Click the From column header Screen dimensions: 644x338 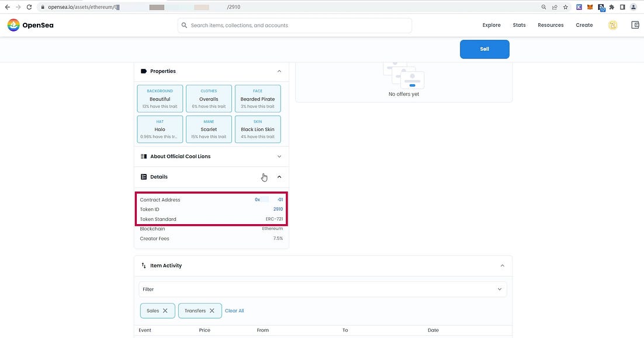pos(263,330)
